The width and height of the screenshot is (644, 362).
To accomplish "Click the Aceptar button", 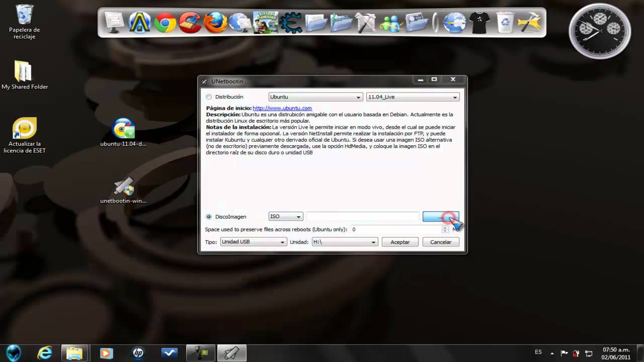I will point(400,242).
